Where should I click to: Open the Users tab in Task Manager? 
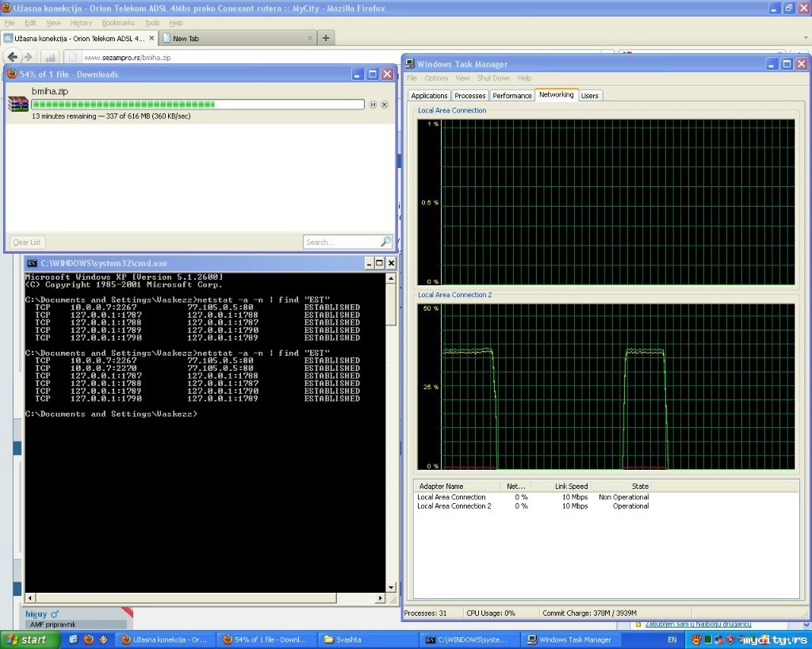coord(590,95)
